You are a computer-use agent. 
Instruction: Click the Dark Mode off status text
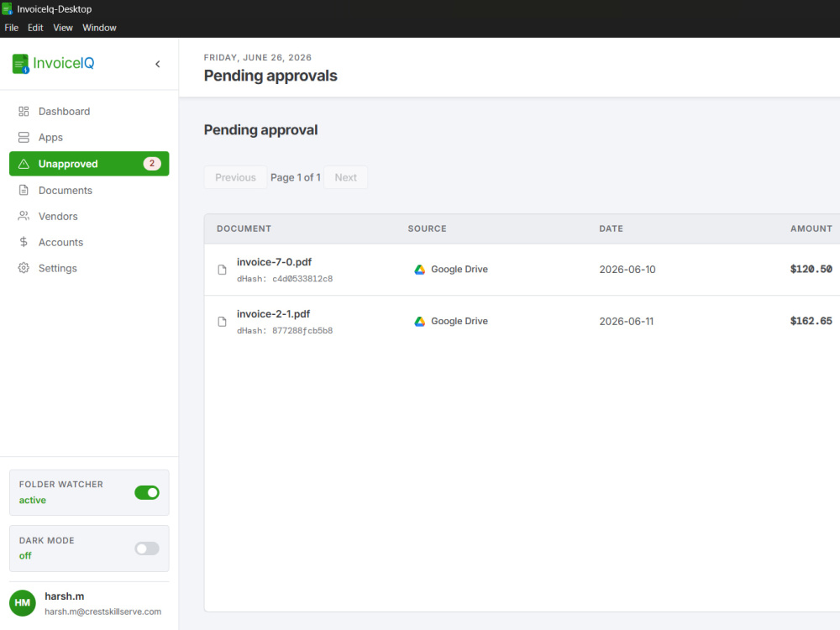[x=25, y=555]
